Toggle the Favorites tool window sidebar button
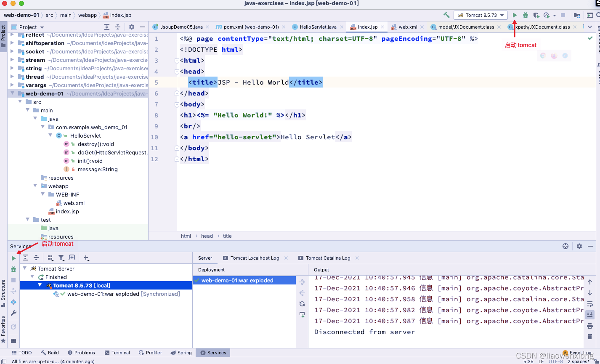 3,329
